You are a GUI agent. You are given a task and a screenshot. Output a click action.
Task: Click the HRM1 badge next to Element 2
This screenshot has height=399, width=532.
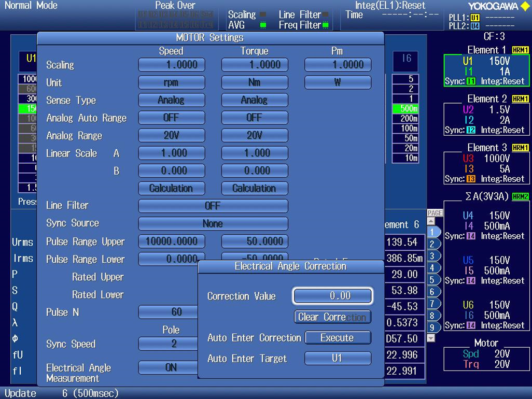[x=521, y=99]
